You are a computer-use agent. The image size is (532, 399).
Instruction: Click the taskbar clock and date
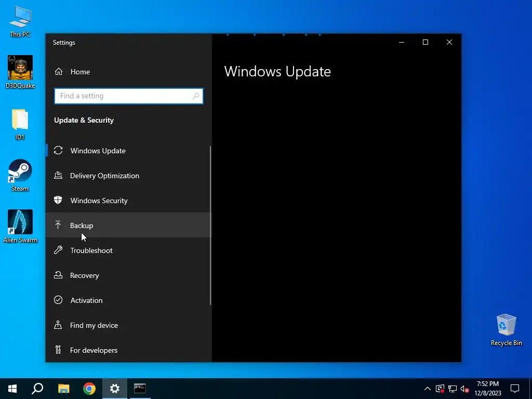[487, 389]
